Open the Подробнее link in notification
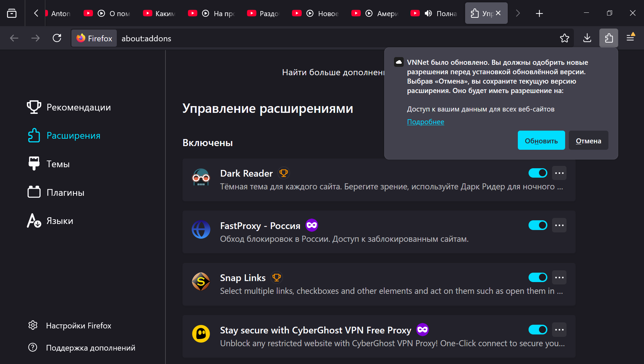This screenshot has height=364, width=644. (425, 122)
